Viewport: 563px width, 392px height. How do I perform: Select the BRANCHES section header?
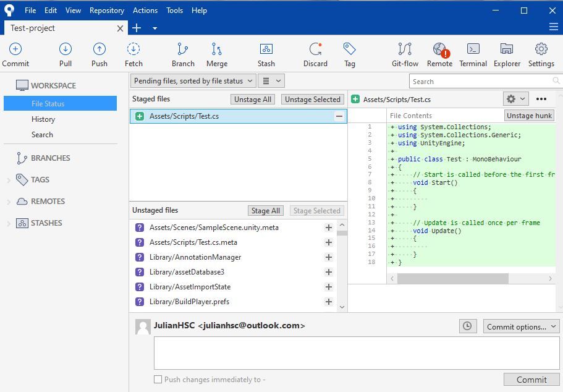[x=50, y=158]
